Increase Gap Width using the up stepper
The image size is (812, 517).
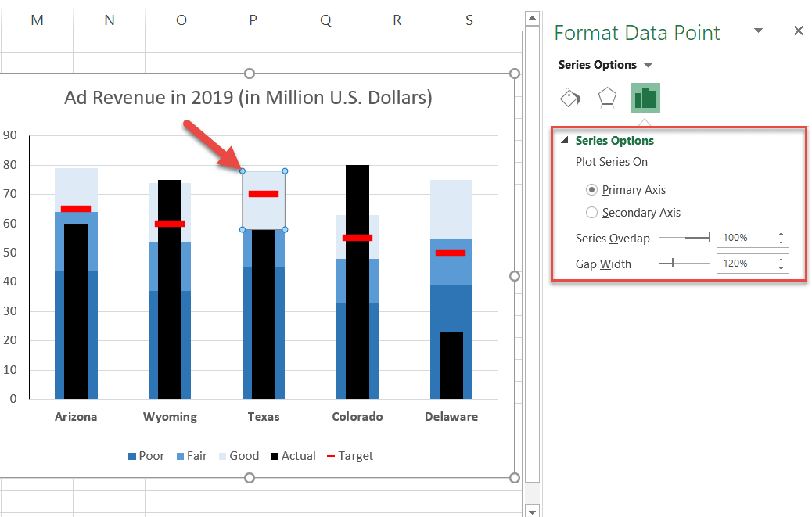pyautogui.click(x=781, y=259)
